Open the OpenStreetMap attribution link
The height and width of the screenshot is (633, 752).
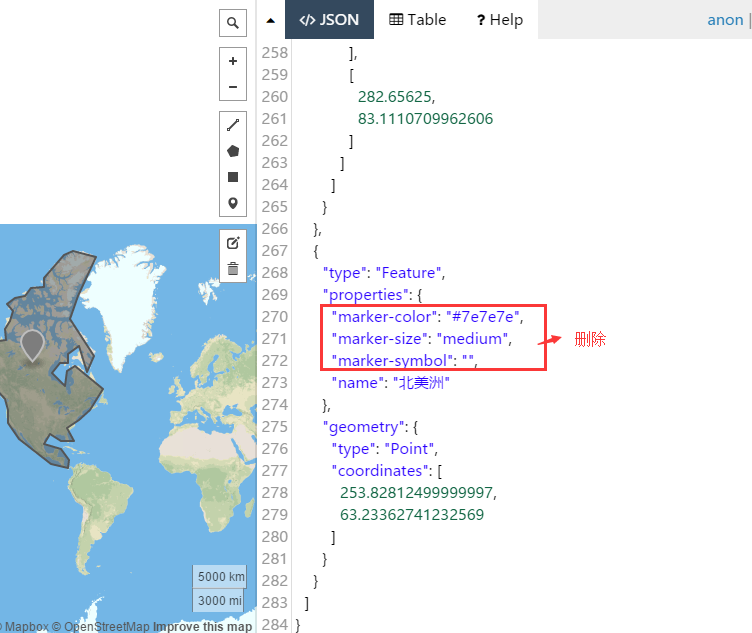click(106, 626)
